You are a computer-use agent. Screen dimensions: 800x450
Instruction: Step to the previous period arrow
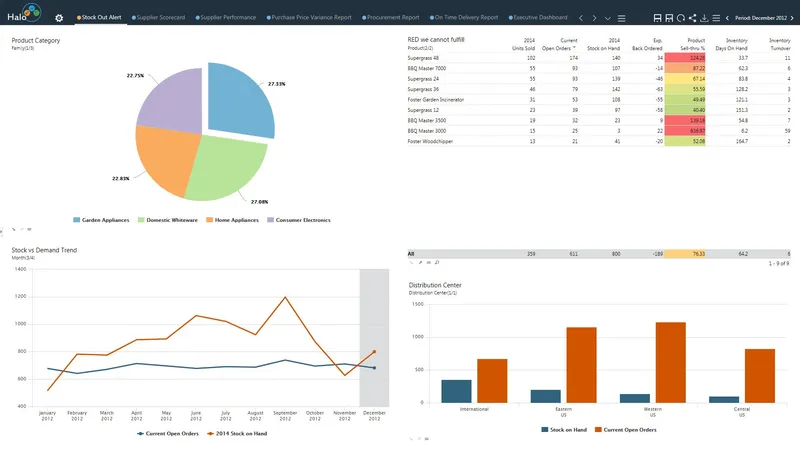[x=727, y=18]
